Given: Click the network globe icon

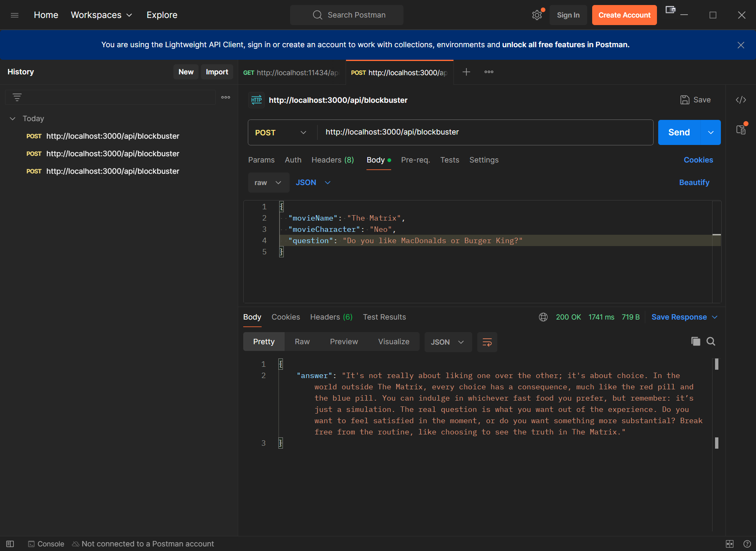Looking at the screenshot, I should point(543,317).
